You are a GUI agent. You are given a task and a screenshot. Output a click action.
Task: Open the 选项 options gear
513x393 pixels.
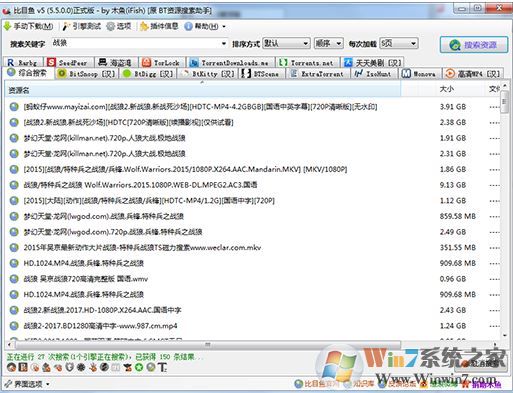pos(119,26)
